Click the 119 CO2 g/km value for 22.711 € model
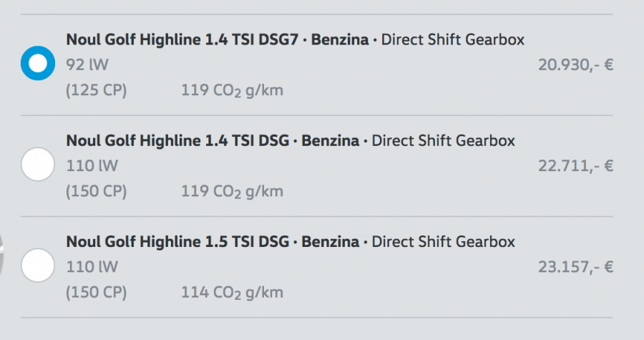 pyautogui.click(x=232, y=192)
